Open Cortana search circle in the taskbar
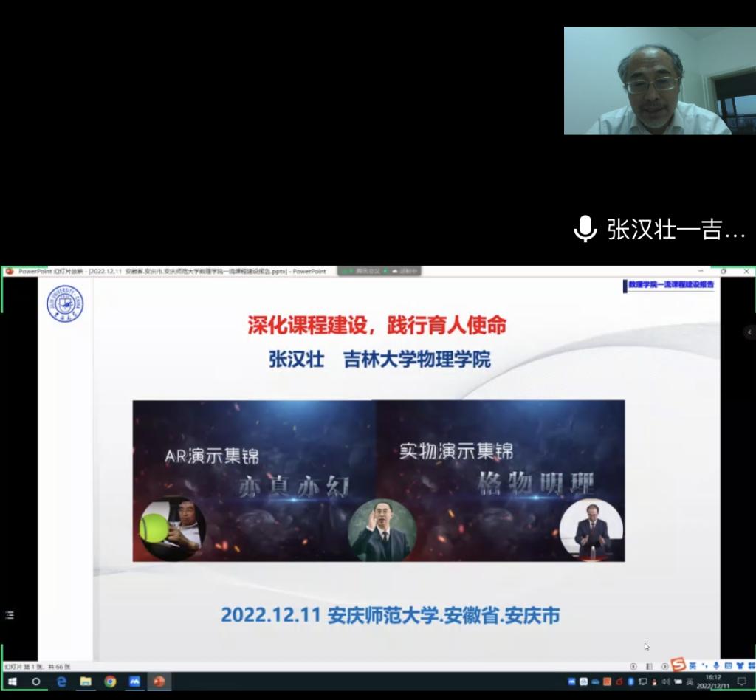The width and height of the screenshot is (756, 700). tap(36, 682)
